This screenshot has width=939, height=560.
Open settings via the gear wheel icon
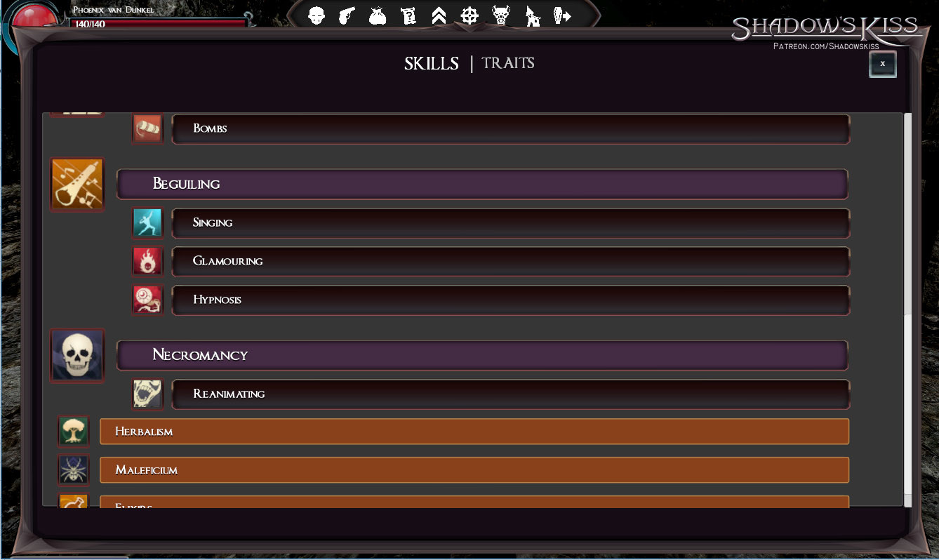point(469,15)
